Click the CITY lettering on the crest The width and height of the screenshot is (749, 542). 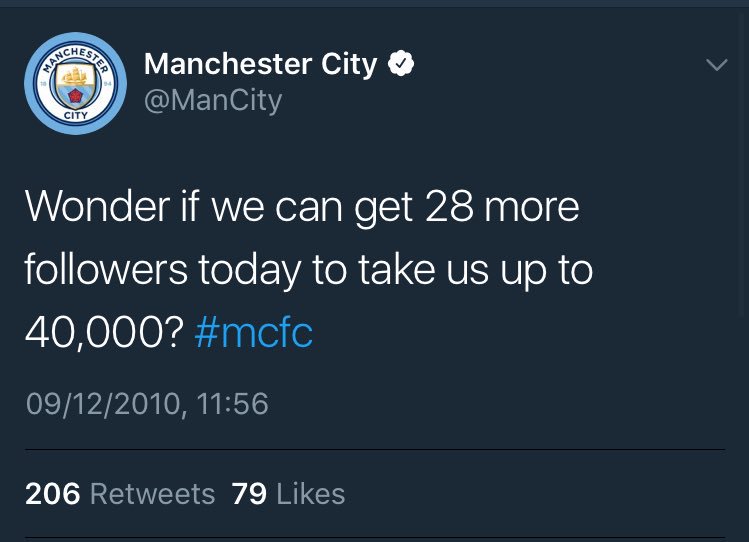(75, 116)
